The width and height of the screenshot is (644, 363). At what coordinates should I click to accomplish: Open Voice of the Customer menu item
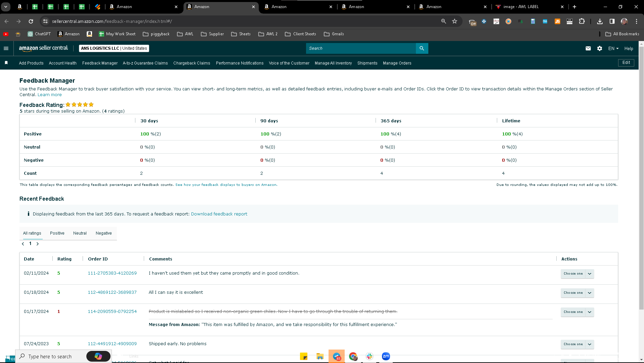click(289, 63)
